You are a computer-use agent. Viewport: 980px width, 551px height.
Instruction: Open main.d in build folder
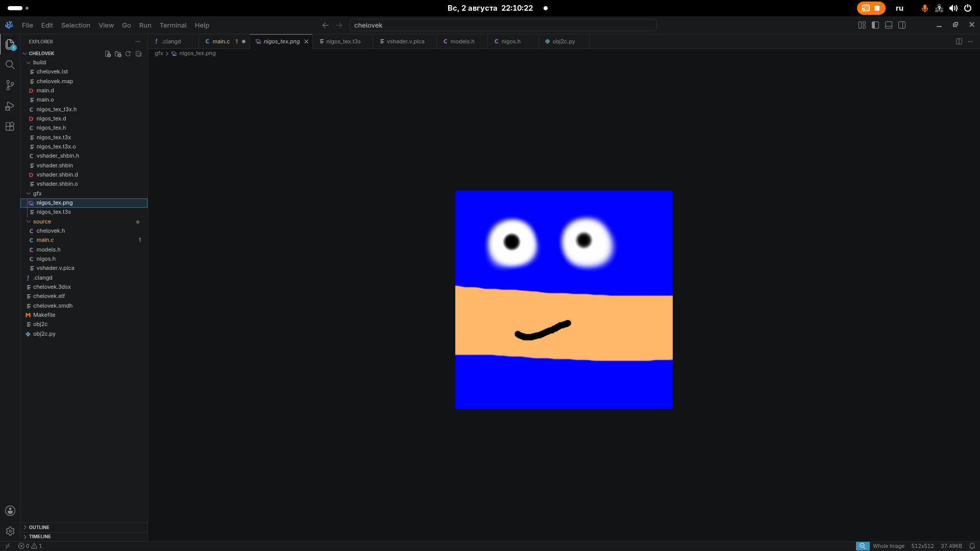pyautogui.click(x=84, y=91)
